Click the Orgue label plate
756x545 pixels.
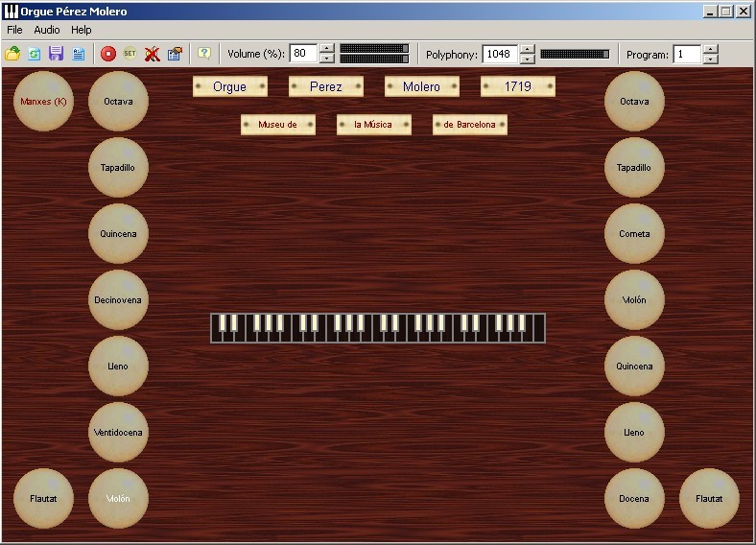pos(230,86)
